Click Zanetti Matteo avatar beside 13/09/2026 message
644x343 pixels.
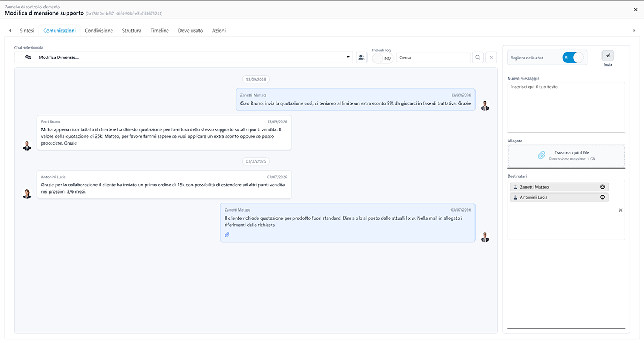click(x=485, y=106)
